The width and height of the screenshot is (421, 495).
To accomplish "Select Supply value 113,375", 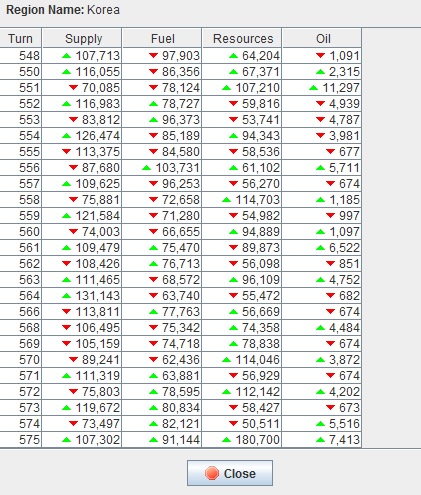I will (x=97, y=152).
